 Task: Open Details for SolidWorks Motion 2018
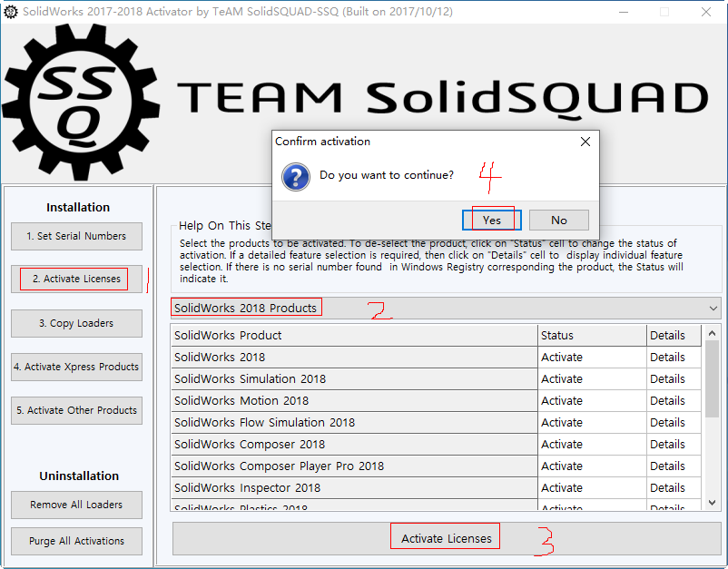click(x=674, y=401)
